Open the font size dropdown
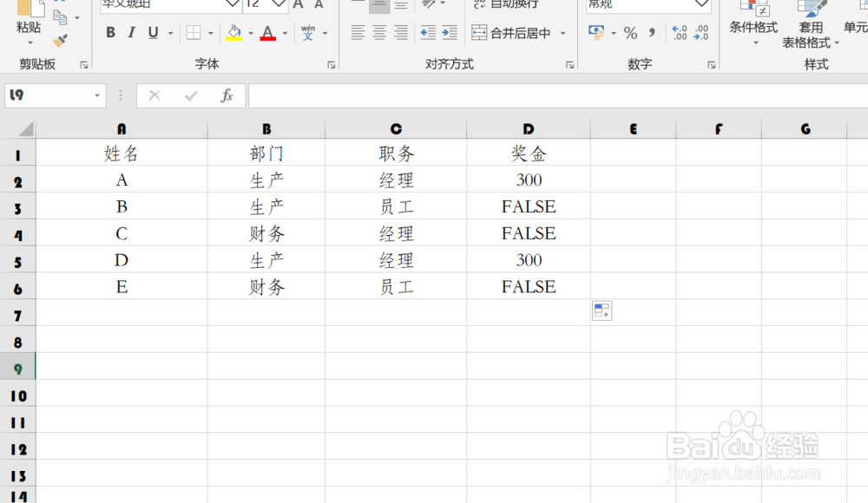The width and height of the screenshot is (868, 503). tap(279, 3)
